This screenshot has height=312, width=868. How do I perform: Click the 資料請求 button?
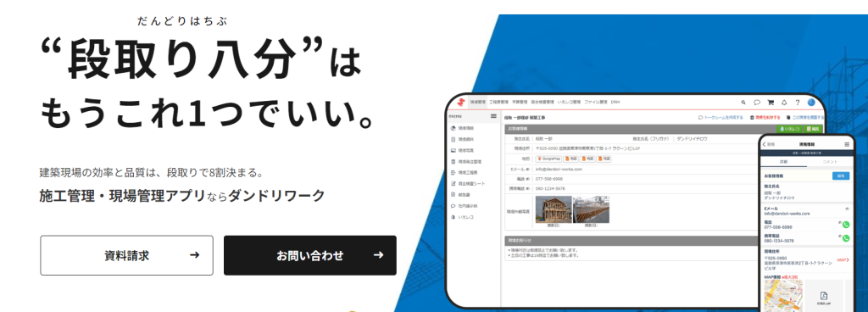point(127,255)
